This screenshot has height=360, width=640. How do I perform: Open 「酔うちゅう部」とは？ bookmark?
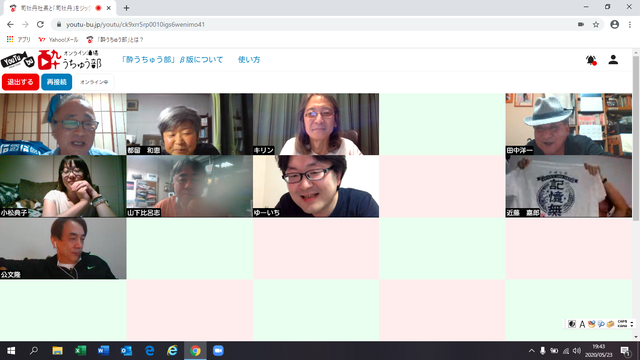(115, 40)
